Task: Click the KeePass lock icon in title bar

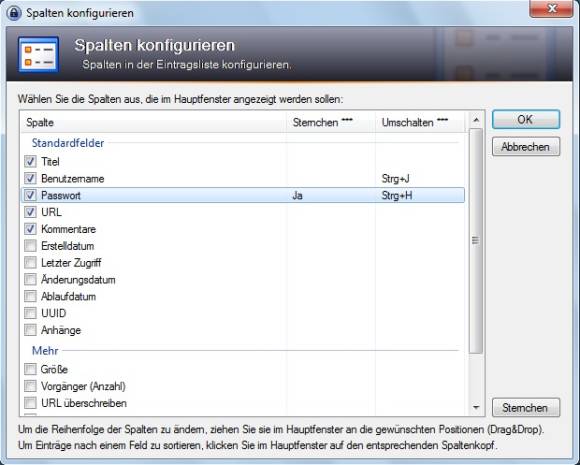Action: click(x=14, y=13)
